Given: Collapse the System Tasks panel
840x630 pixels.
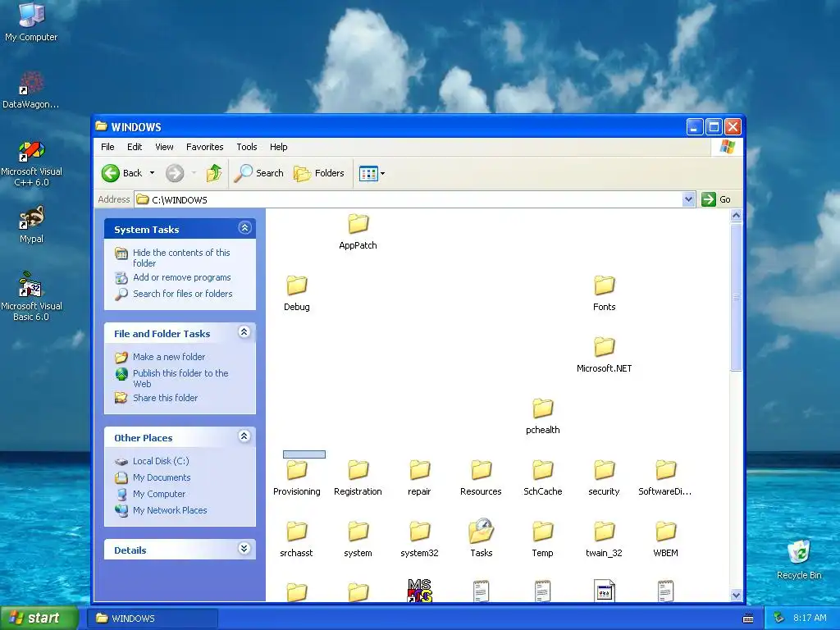Looking at the screenshot, I should [244, 228].
